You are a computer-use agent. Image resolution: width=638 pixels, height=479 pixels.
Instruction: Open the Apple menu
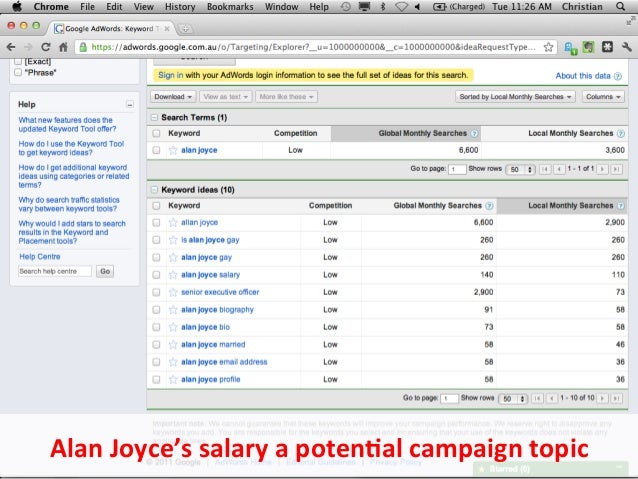(x=17, y=7)
